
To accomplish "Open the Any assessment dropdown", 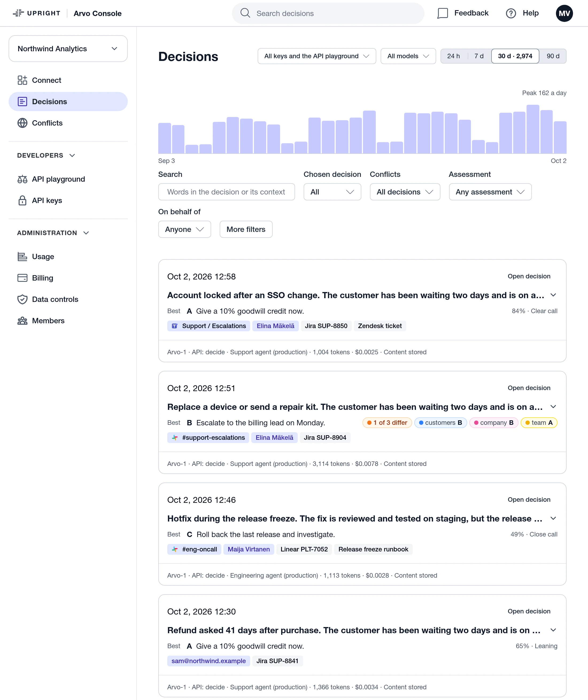I will (x=490, y=192).
